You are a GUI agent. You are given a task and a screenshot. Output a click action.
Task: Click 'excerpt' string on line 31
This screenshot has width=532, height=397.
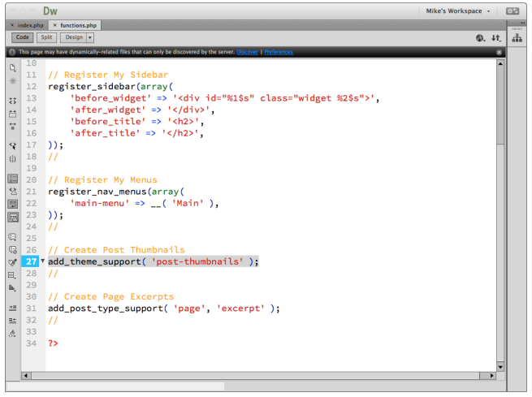click(x=240, y=309)
